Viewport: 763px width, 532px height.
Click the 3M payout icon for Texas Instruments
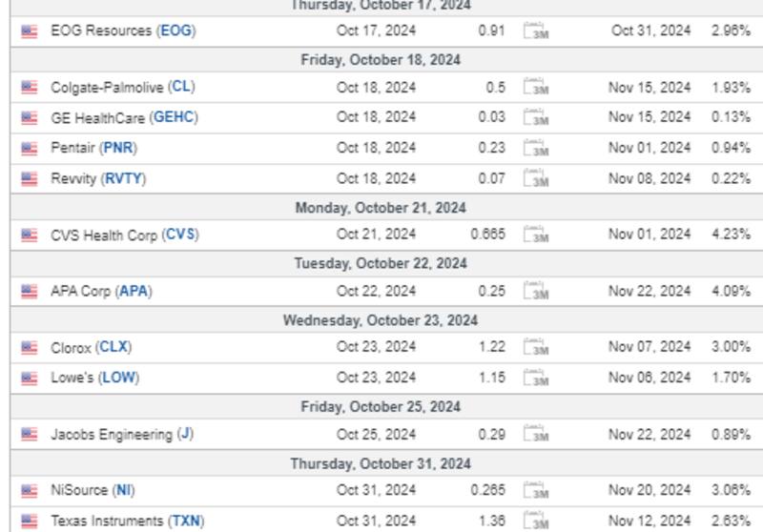point(537,522)
